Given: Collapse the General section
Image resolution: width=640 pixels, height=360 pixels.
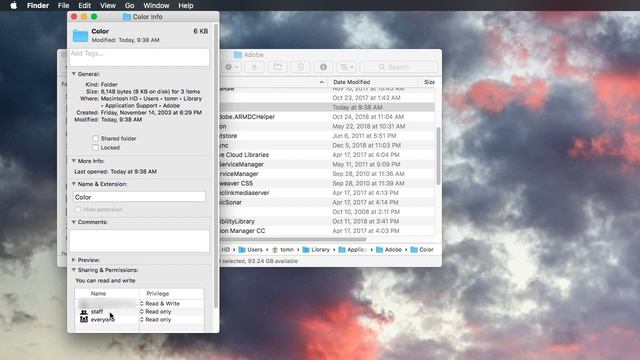Looking at the screenshot, I should coord(74,74).
